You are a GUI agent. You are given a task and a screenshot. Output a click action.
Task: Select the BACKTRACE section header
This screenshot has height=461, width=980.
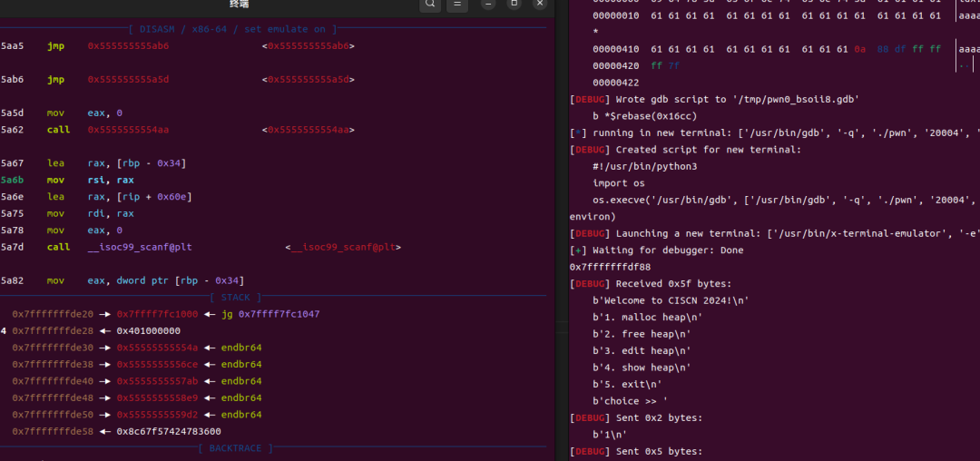click(x=236, y=448)
